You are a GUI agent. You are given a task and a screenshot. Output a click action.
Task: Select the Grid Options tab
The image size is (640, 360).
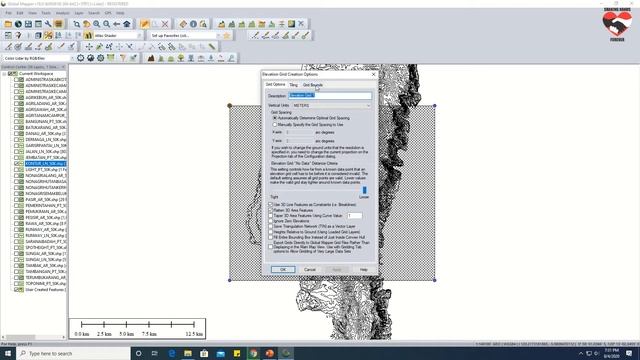(276, 84)
